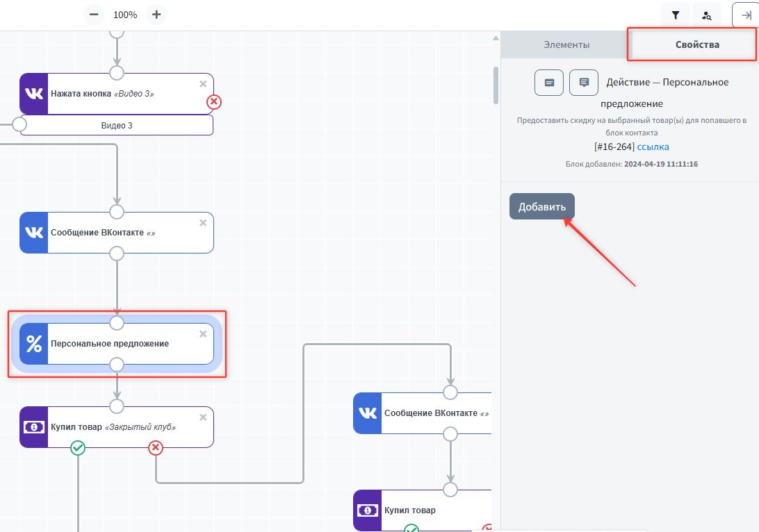Click the VK icon on Нажата кнопка block

(34, 94)
